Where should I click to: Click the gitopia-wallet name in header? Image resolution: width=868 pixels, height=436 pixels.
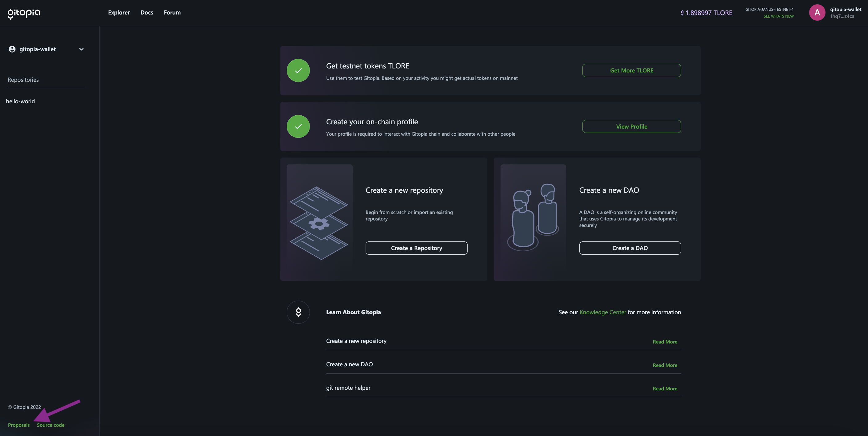click(x=846, y=10)
